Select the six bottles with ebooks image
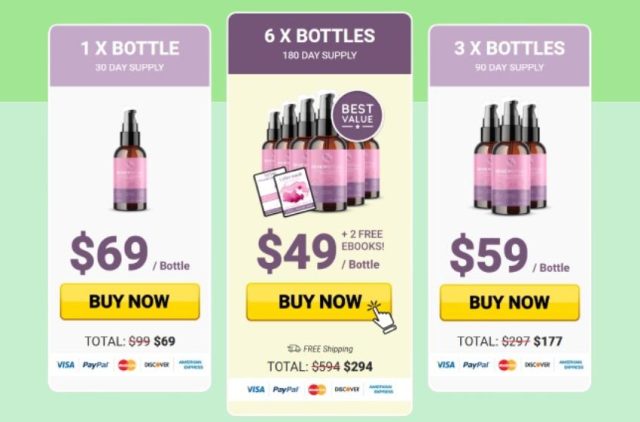 point(317,153)
